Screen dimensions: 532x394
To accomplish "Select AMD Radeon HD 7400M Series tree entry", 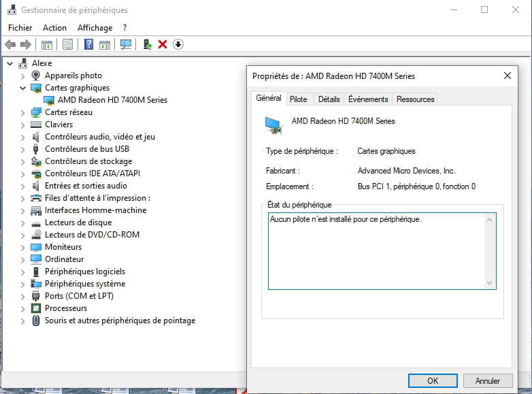I will tap(112, 100).
